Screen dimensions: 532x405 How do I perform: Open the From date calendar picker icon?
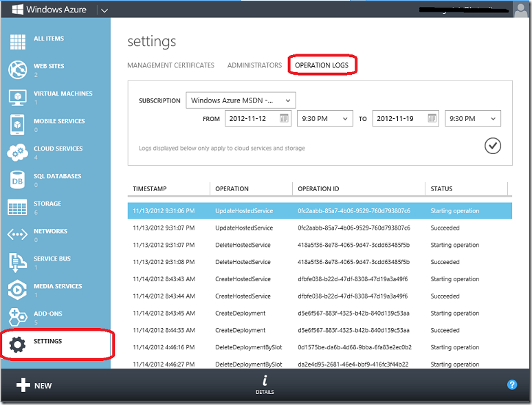pos(284,118)
